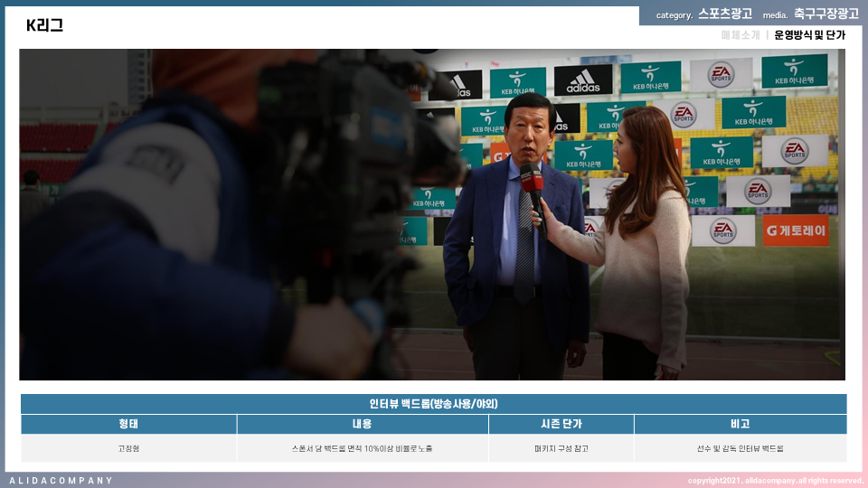Click the 스포츠광고 category label
Viewport: 868px width, 488px height.
coord(724,14)
